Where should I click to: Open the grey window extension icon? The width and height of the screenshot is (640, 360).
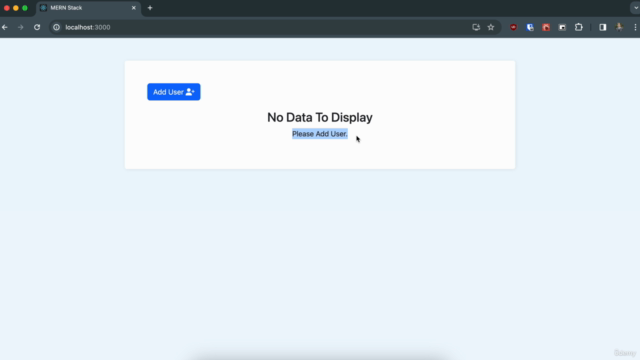point(562,27)
